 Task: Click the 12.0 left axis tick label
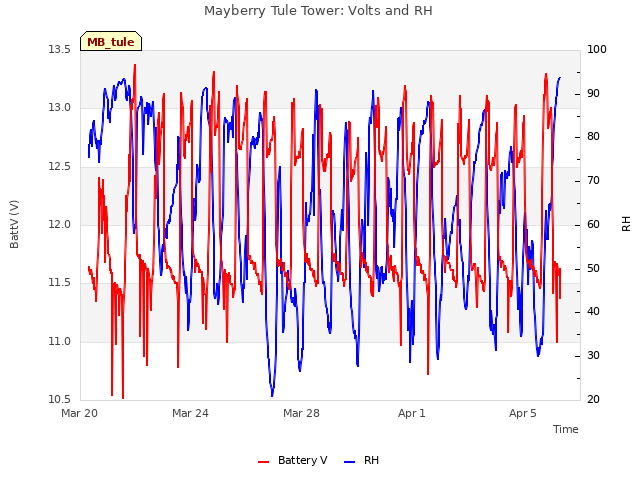pos(60,224)
